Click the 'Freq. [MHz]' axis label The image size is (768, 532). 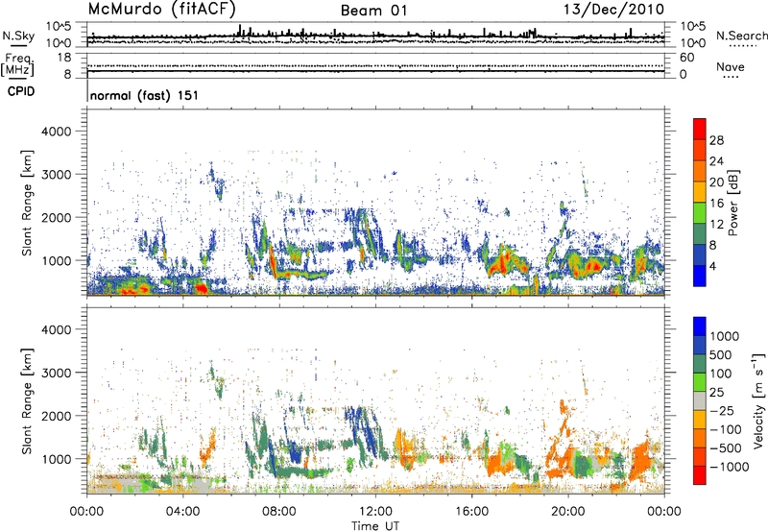[17, 65]
